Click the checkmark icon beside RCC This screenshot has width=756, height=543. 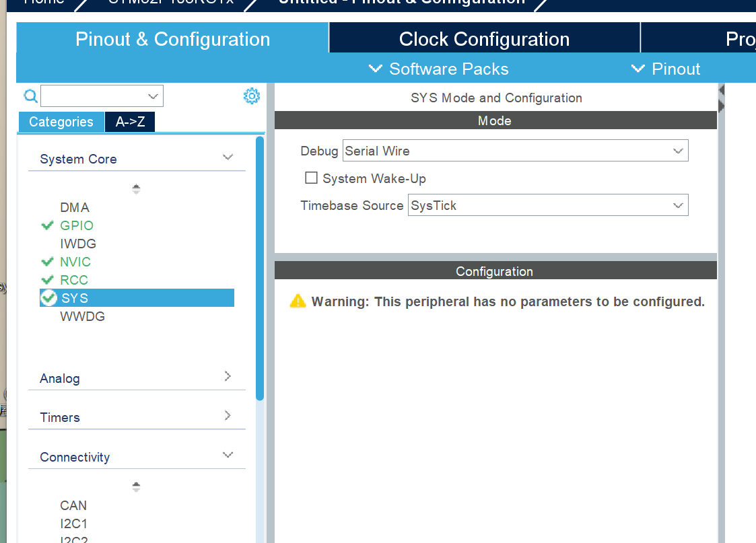pyautogui.click(x=47, y=280)
